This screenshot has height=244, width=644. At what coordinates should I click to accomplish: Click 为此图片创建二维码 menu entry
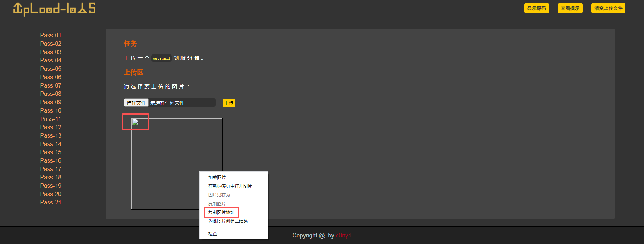coord(228,221)
